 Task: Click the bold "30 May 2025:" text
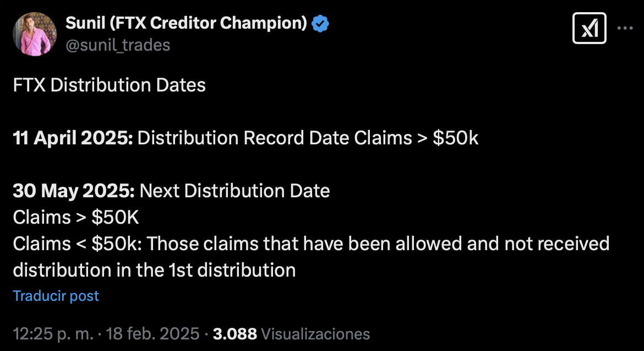click(74, 191)
